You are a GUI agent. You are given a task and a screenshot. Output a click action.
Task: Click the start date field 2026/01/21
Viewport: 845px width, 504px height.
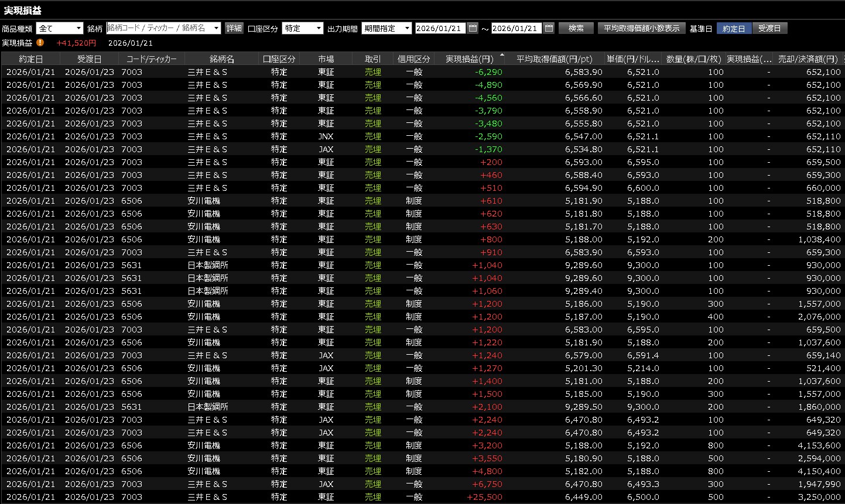[x=440, y=28]
